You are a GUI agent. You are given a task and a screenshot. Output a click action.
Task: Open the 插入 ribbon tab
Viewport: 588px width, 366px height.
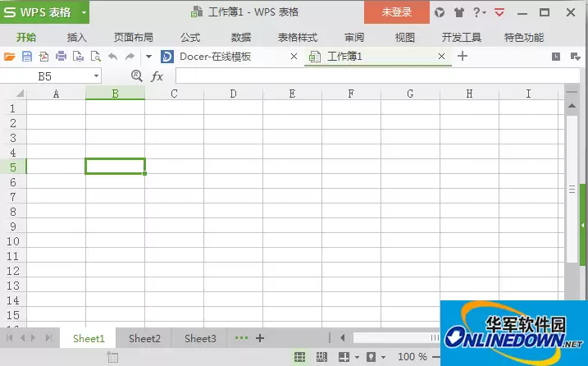tap(77, 38)
